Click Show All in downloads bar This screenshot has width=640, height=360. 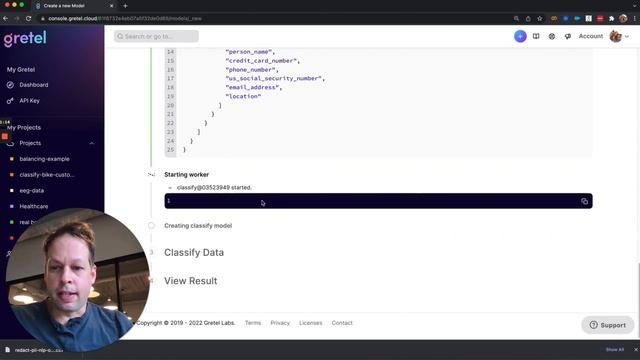[x=615, y=349]
